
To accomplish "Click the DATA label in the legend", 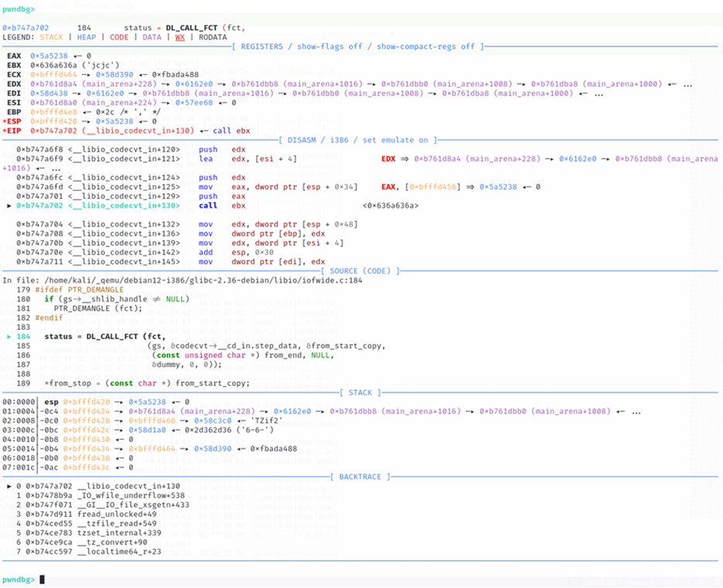I will (152, 37).
